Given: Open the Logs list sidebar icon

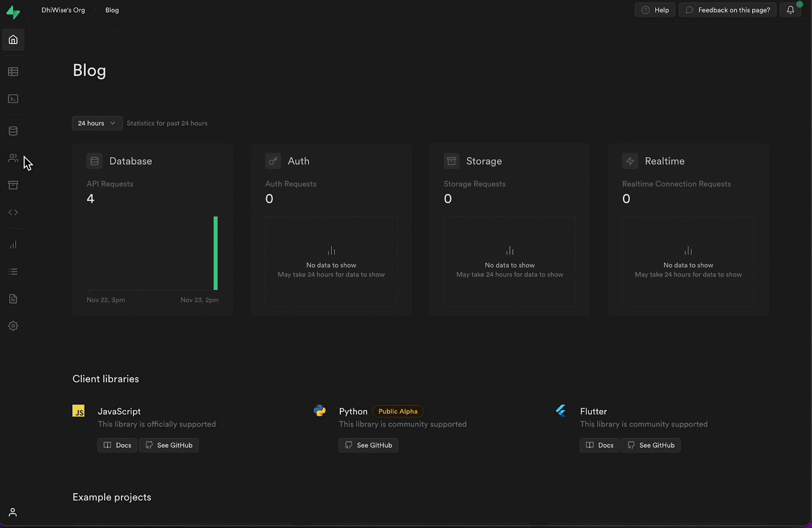Looking at the screenshot, I should point(13,272).
